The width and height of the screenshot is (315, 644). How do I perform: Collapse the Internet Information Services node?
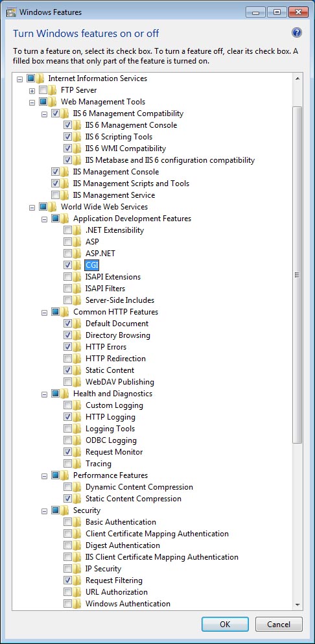tap(19, 78)
